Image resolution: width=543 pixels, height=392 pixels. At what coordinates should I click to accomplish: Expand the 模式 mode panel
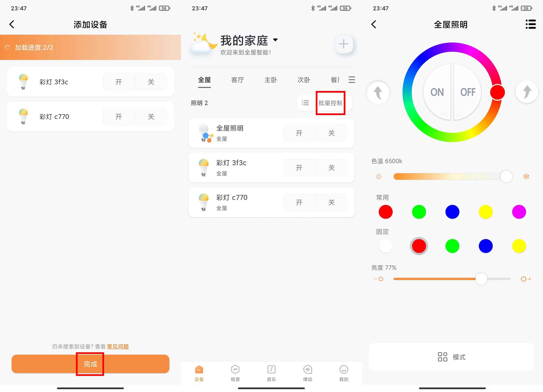tap(451, 357)
